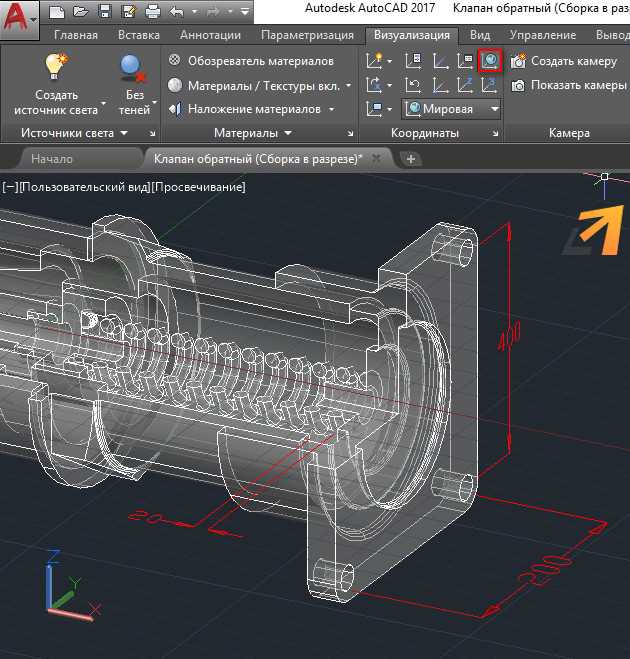Expand the Материалы panel title dropdown
Image resolution: width=630 pixels, height=659 pixels.
pos(288,133)
